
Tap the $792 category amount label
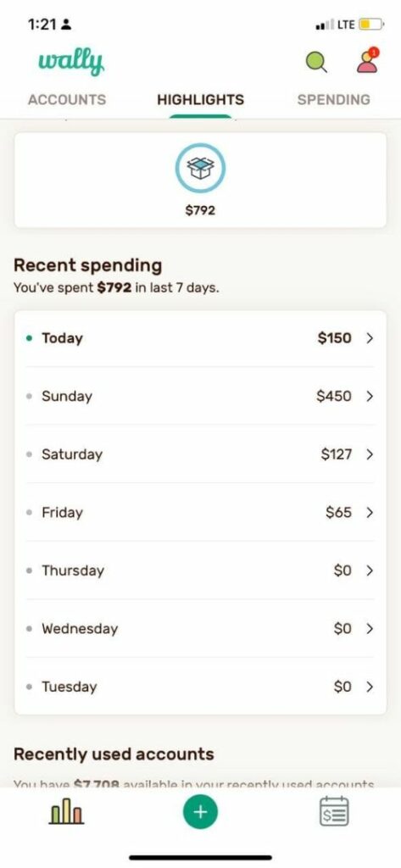(x=200, y=211)
